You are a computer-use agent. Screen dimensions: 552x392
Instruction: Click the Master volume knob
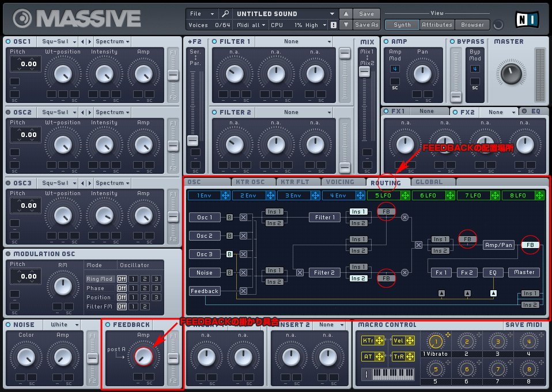511,73
